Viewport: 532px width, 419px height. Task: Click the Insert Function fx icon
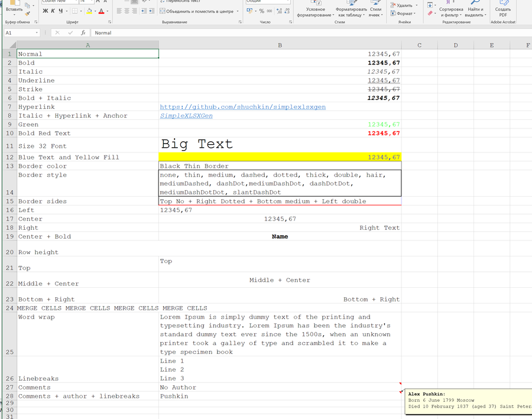83,33
